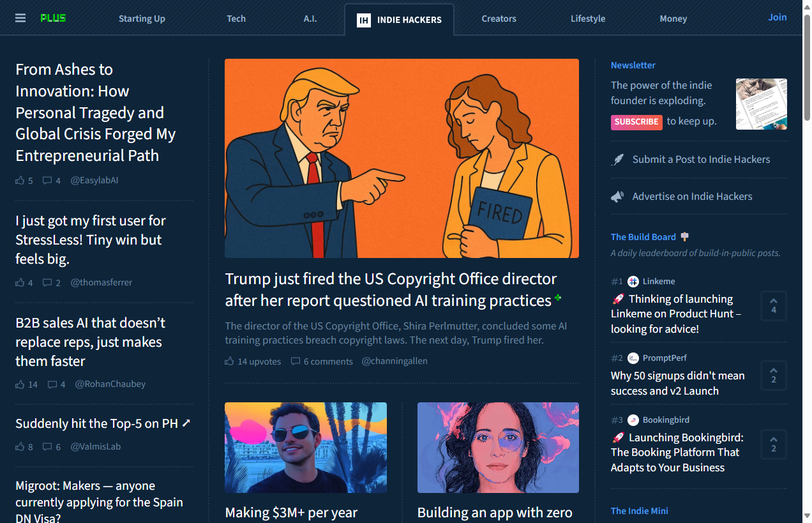The height and width of the screenshot is (523, 812).
Task: Upvote the Bookingbird launch post
Action: (x=774, y=444)
